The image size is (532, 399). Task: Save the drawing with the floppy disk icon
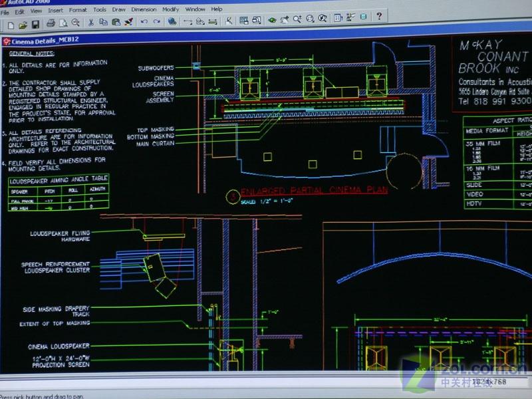pos(36,25)
